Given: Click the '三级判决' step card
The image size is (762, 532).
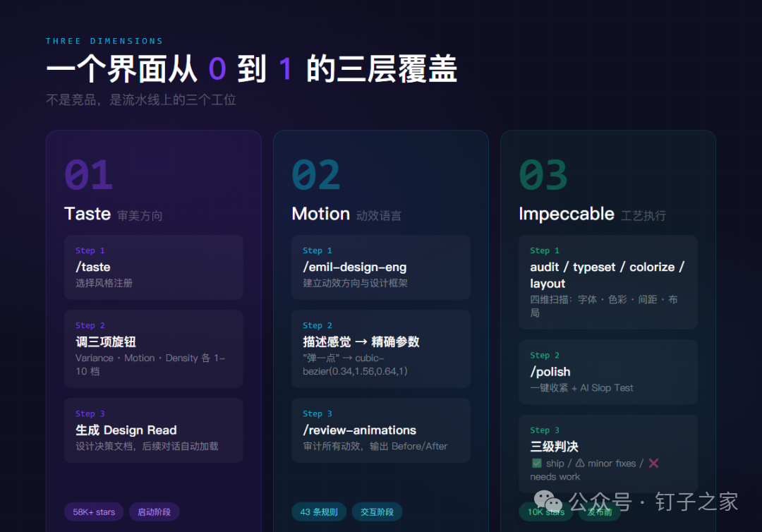Looking at the screenshot, I should (608, 454).
